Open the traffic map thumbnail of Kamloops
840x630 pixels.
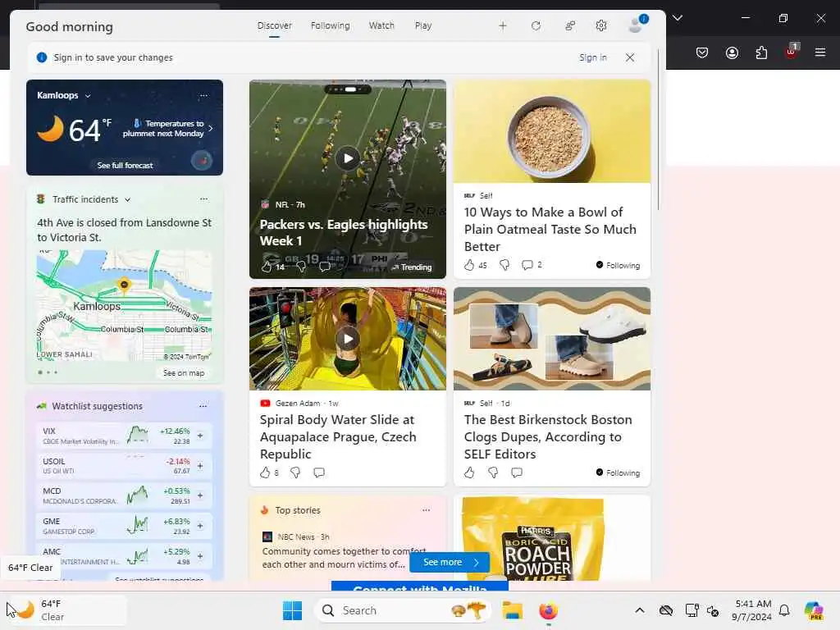[125, 305]
